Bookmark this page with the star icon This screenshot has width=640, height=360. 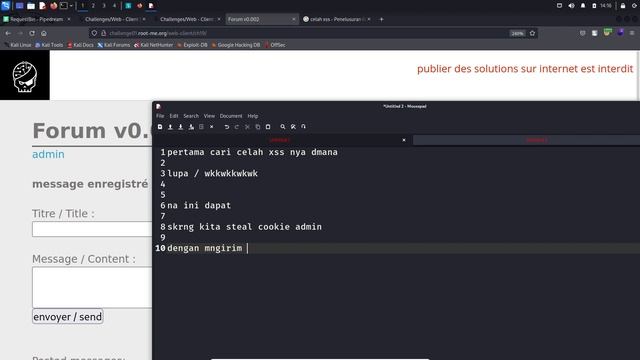532,33
